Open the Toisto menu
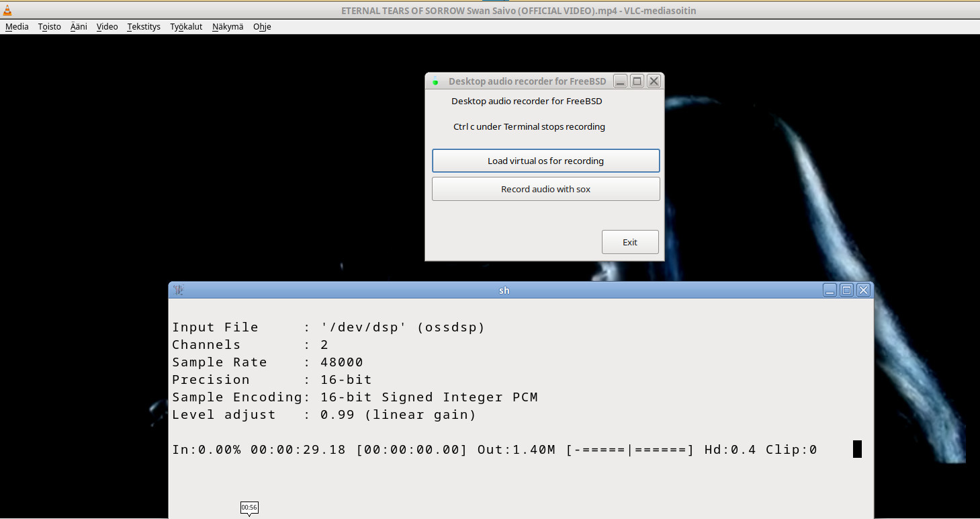 tap(50, 27)
